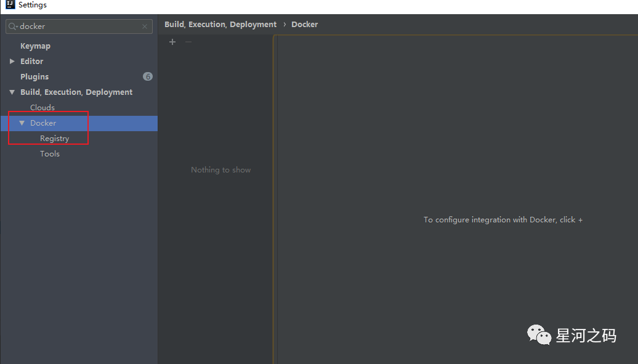This screenshot has width=638, height=364.
Task: Clear the settings search field
Action: coord(145,26)
